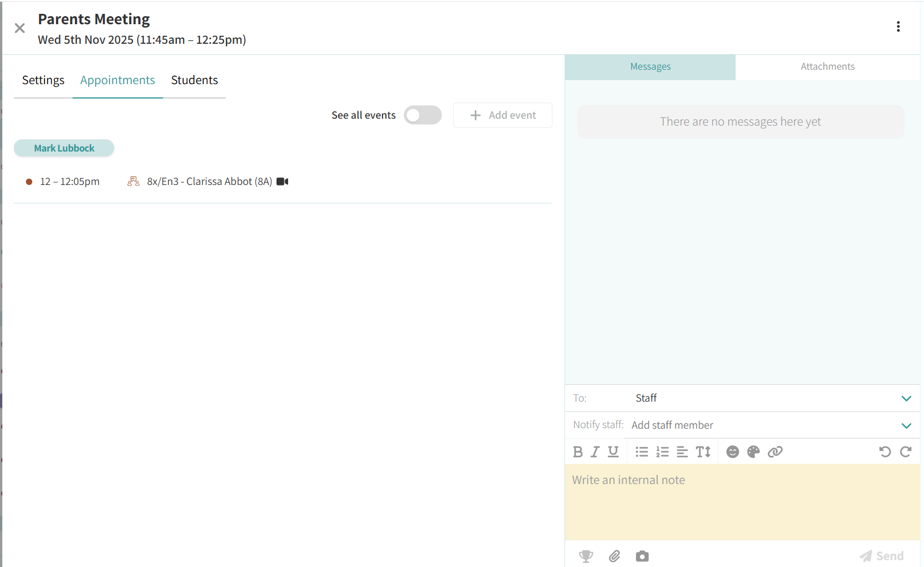This screenshot has height=567, width=924.
Task: Click into the internal note text area
Action: pyautogui.click(x=742, y=501)
